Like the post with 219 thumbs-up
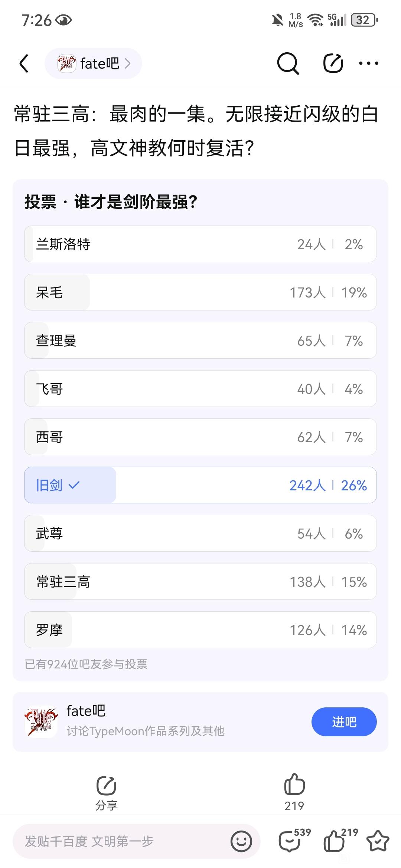Screen dimensions: 401x868 [294, 792]
